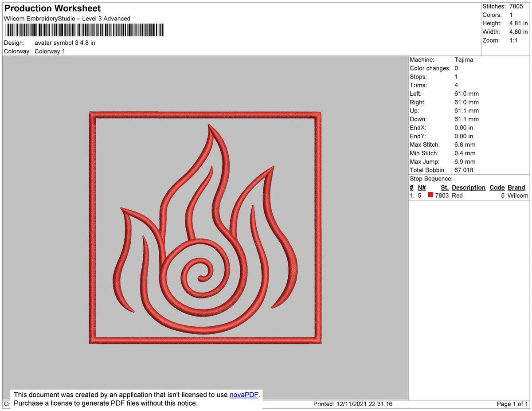532x411 pixels.
Task: Open the novaPDF link
Action: (x=244, y=395)
